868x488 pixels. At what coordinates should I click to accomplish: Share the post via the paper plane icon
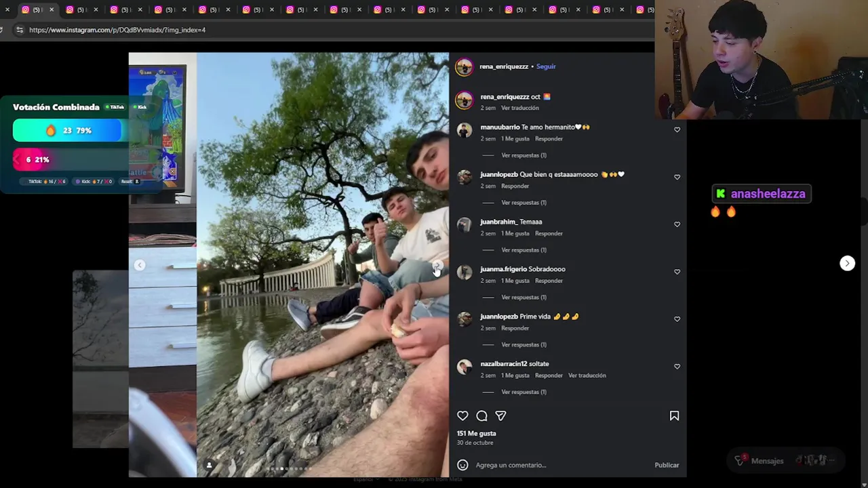click(x=500, y=415)
